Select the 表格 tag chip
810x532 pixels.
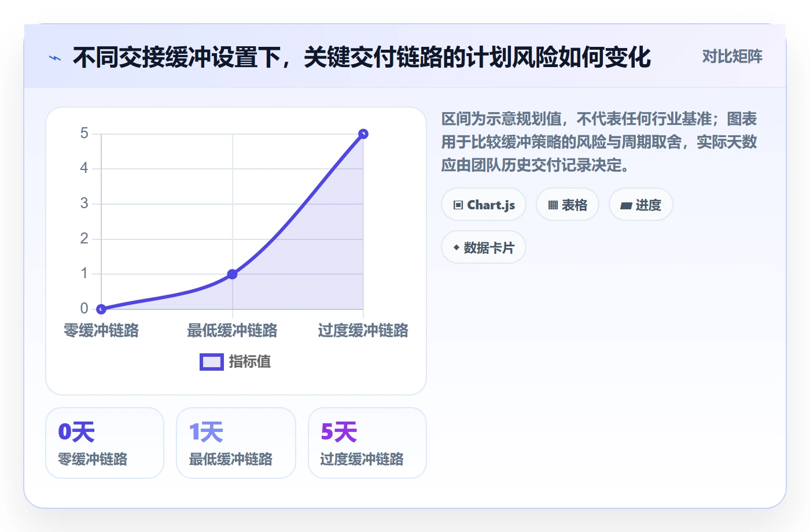pos(568,205)
